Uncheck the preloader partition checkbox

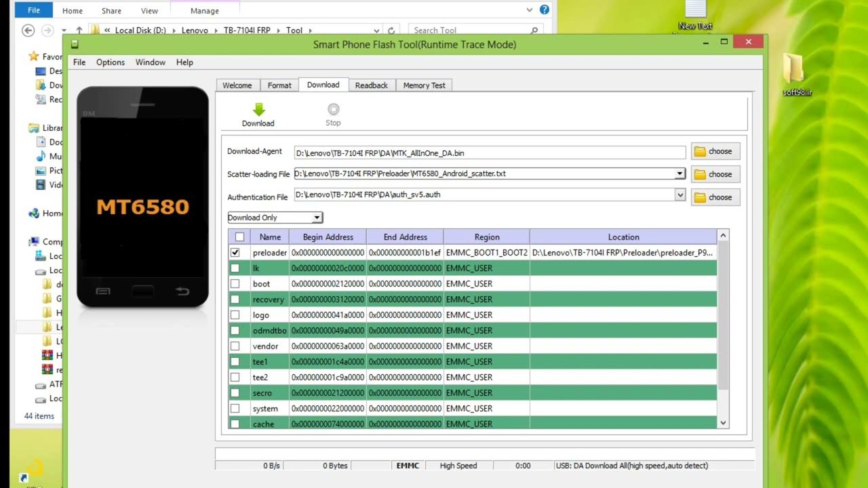coord(235,253)
